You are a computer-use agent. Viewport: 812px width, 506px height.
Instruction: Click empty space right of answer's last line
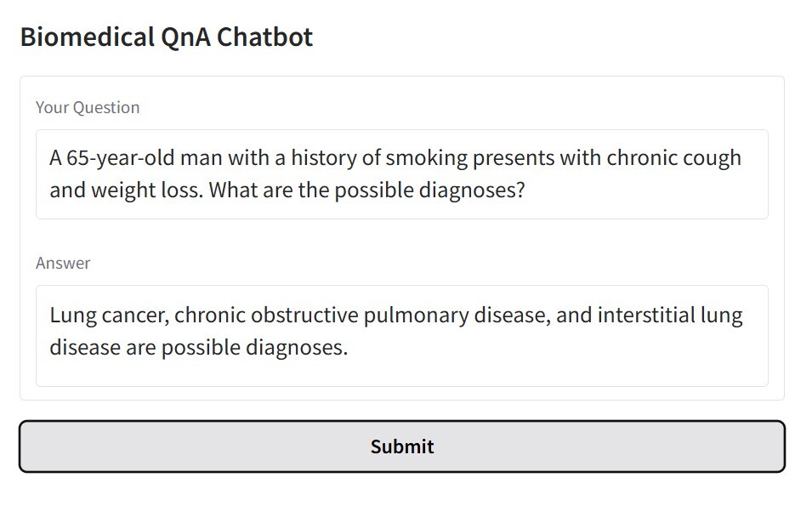[x=553, y=348]
